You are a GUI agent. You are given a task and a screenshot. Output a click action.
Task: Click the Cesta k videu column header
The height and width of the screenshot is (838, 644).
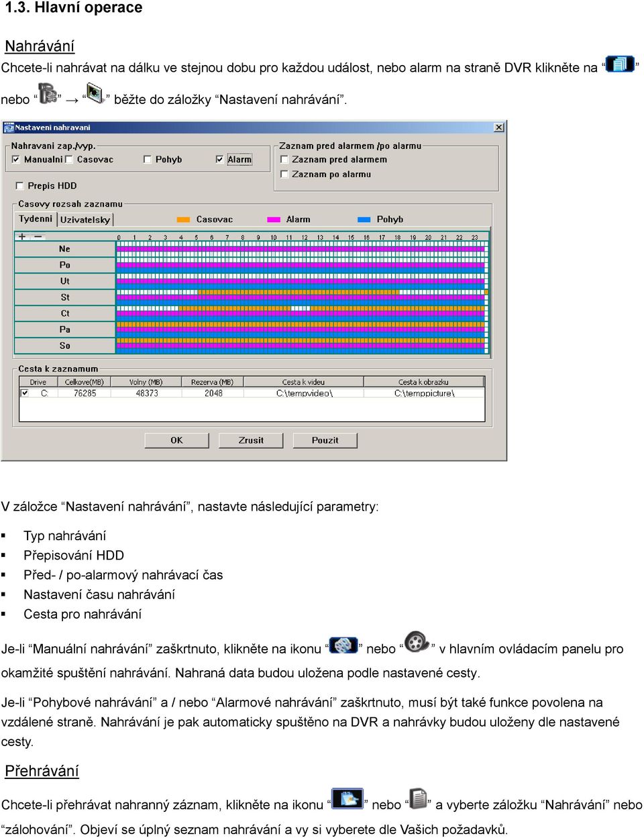tap(303, 382)
